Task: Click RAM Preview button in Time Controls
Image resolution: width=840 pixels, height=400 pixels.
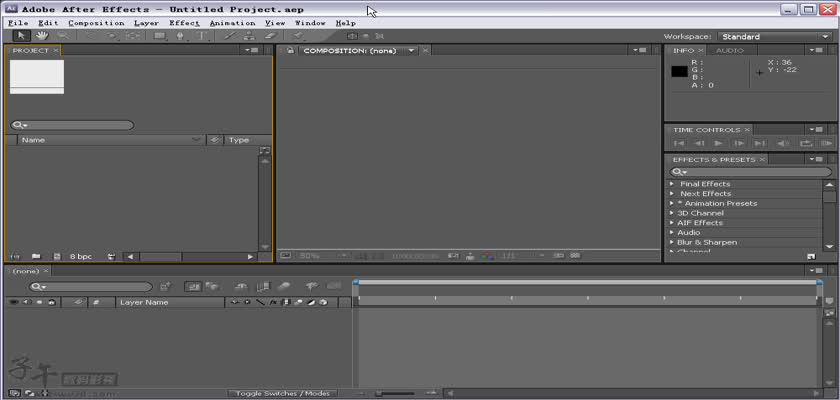Action: coord(826,144)
